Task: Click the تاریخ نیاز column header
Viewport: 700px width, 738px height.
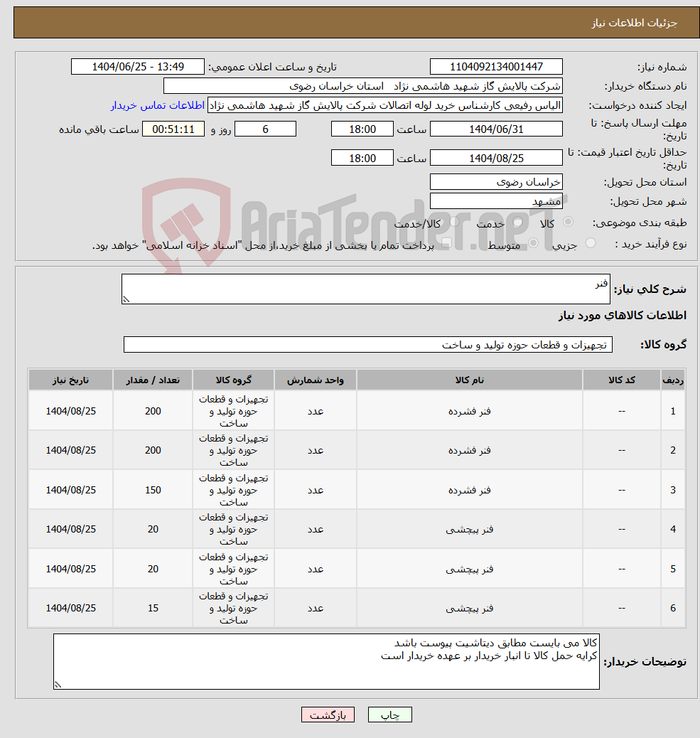Action: click(x=70, y=380)
